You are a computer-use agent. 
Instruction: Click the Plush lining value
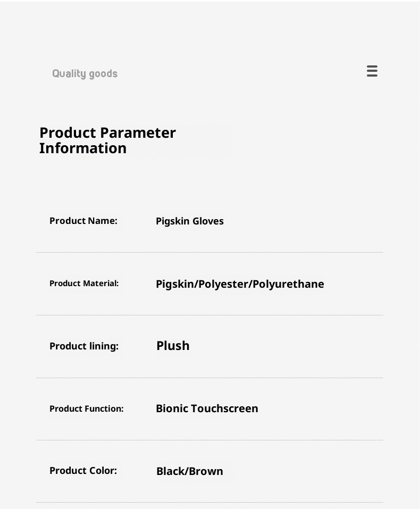tap(173, 346)
